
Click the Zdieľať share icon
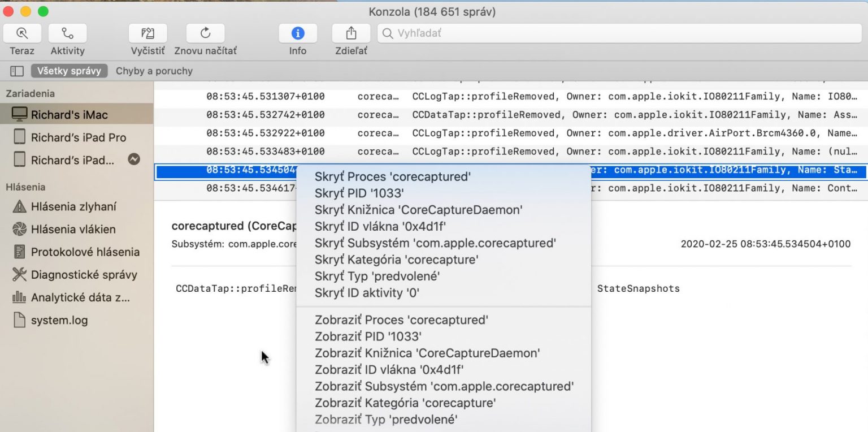click(x=351, y=33)
